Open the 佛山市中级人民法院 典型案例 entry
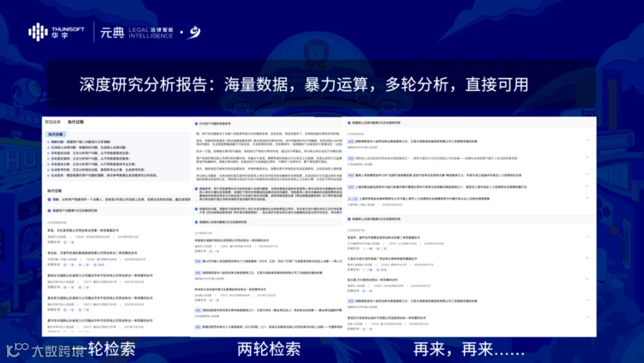 (x=268, y=261)
